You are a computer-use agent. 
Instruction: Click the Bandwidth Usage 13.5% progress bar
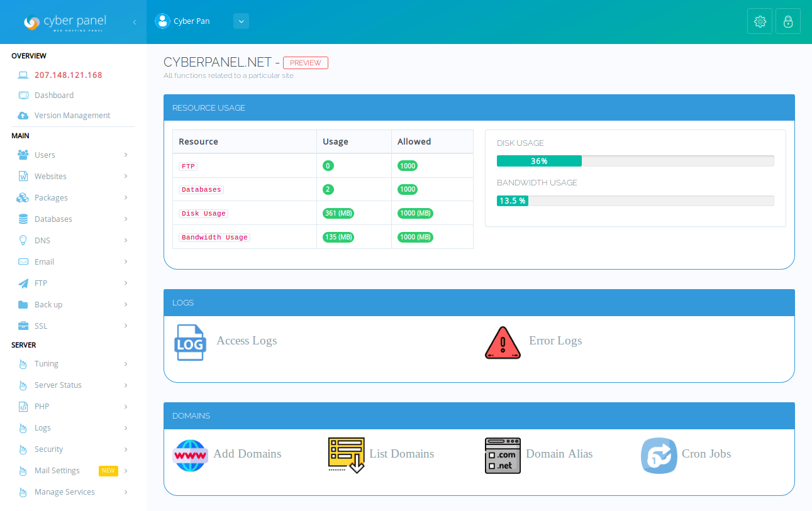pos(635,201)
